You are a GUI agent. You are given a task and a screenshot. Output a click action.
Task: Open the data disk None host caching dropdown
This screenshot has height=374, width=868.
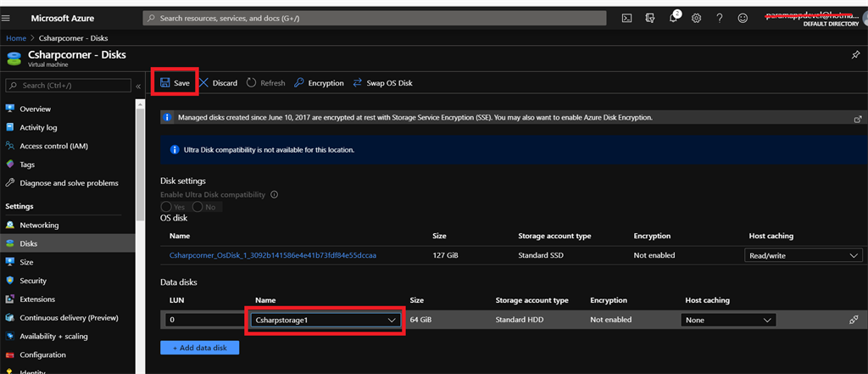(728, 320)
